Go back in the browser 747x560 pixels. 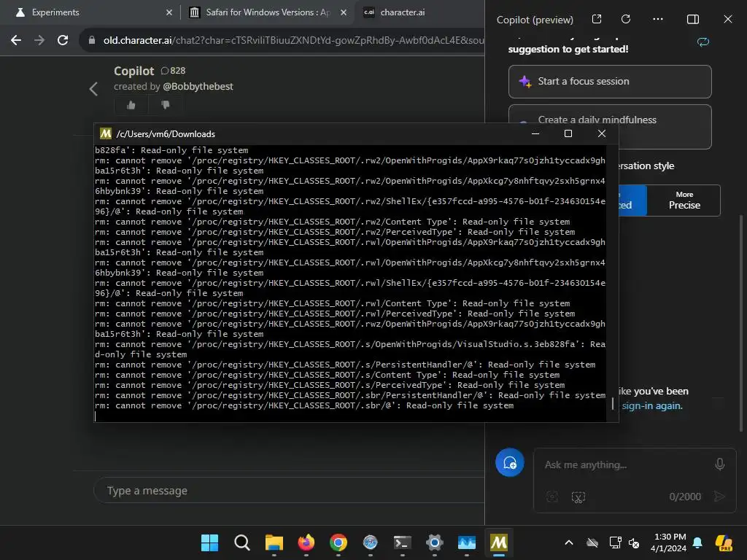(x=16, y=41)
